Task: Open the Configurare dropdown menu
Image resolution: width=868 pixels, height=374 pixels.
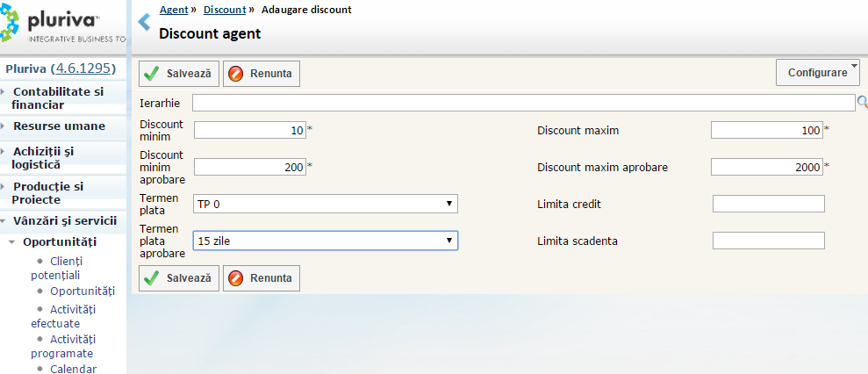Action: 818,72
